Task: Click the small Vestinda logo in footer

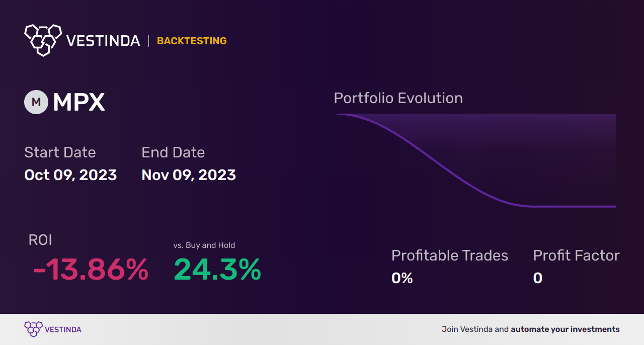Action: click(x=33, y=329)
